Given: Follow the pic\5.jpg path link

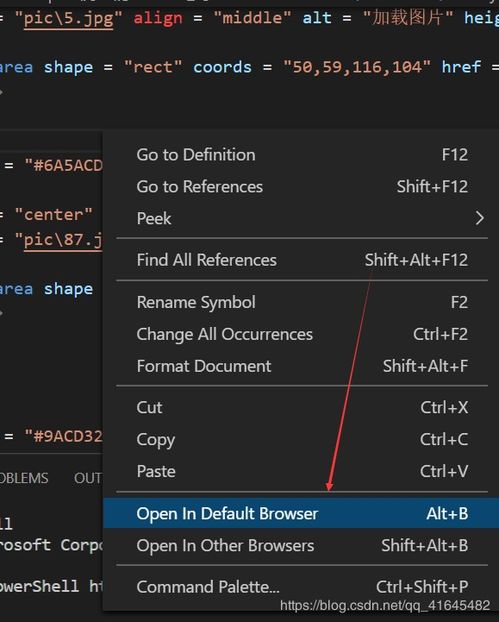Looking at the screenshot, I should point(68,19).
